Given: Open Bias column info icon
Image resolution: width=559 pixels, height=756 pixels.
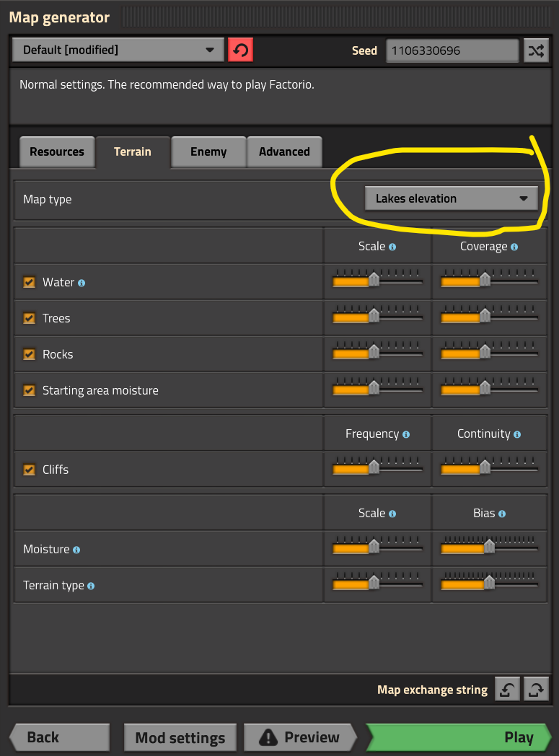Looking at the screenshot, I should [x=502, y=514].
